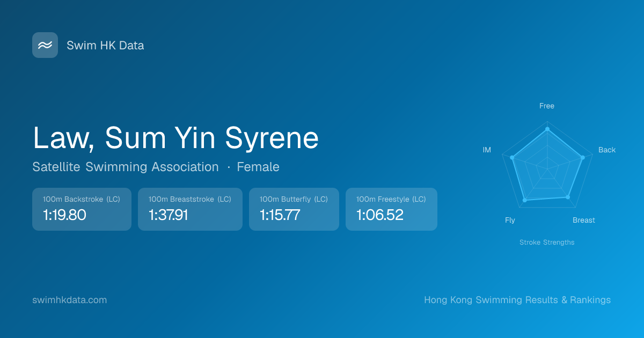Image resolution: width=644 pixels, height=338 pixels.
Task: Click the Stroke Strengths chart caption
Action: tap(546, 243)
